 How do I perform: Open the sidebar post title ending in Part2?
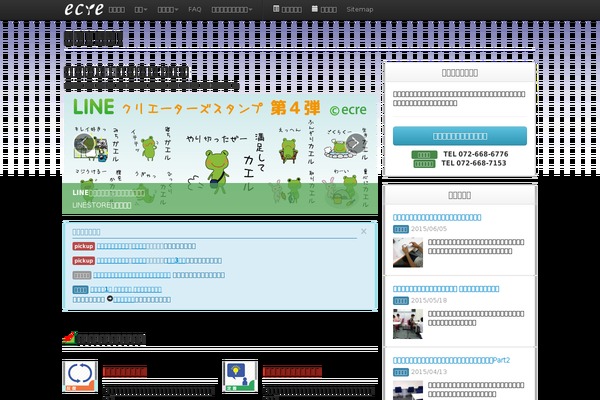(x=451, y=360)
